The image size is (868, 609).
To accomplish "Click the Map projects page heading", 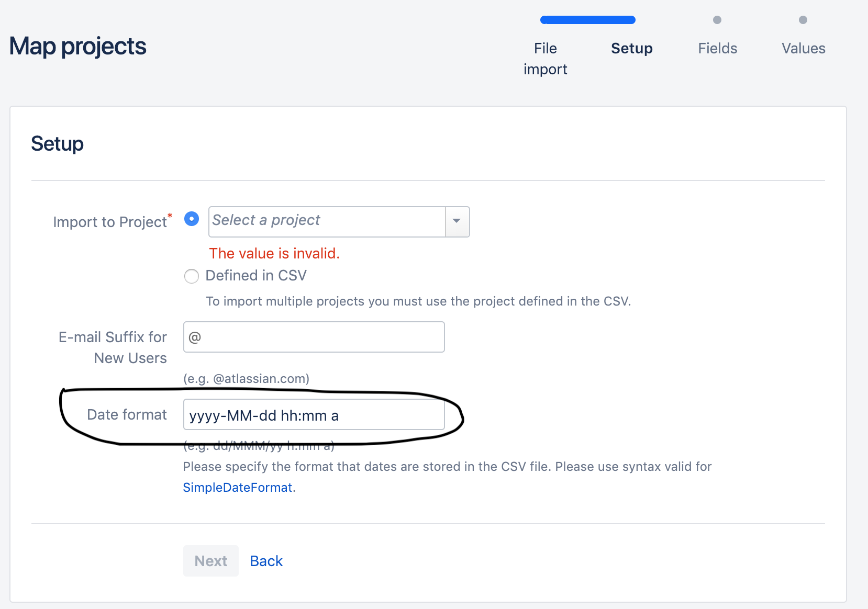I will pyautogui.click(x=78, y=46).
